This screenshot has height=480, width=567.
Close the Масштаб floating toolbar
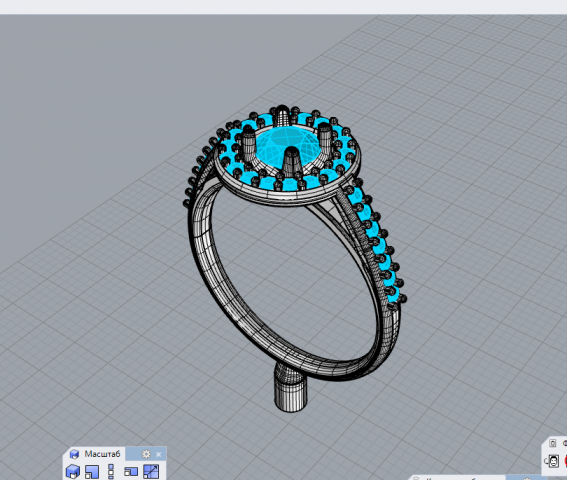[158, 454]
